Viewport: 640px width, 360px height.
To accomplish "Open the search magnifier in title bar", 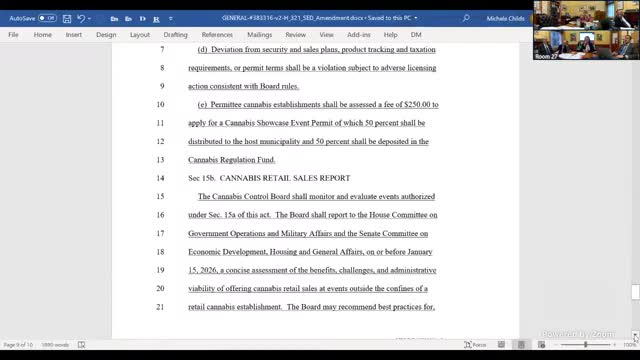I will (466, 18).
